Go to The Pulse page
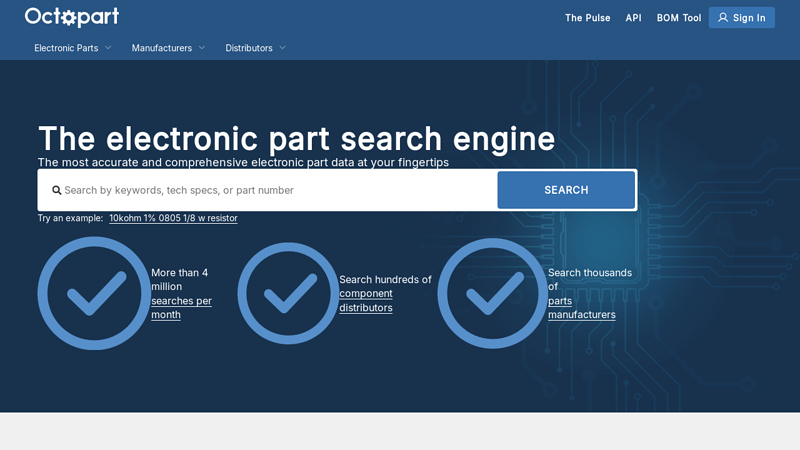800x450 pixels. pos(587,18)
